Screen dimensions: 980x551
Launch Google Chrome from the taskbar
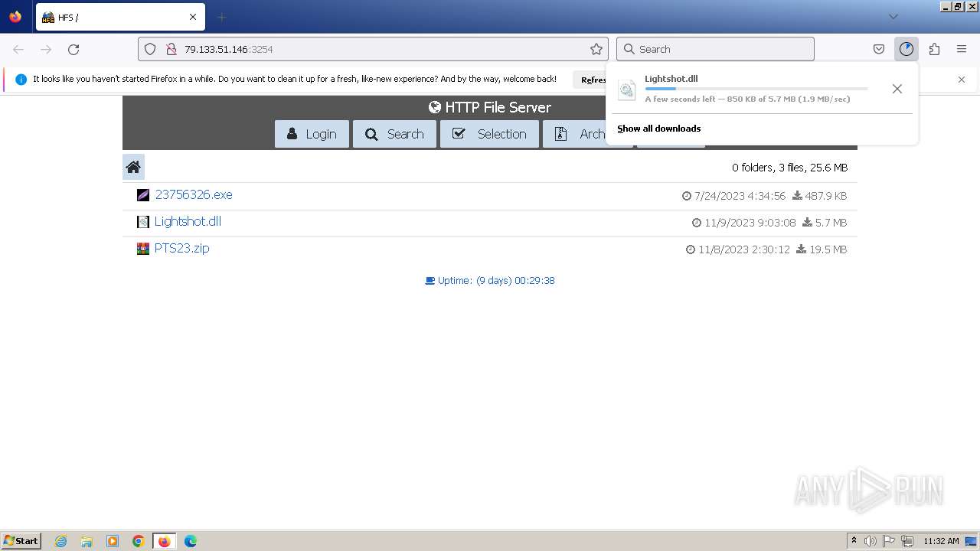click(139, 541)
